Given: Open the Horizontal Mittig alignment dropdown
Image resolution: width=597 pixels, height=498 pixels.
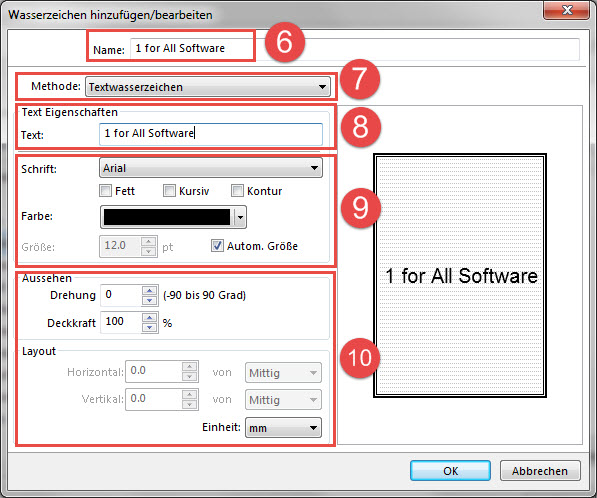Looking at the screenshot, I should 283,373.
